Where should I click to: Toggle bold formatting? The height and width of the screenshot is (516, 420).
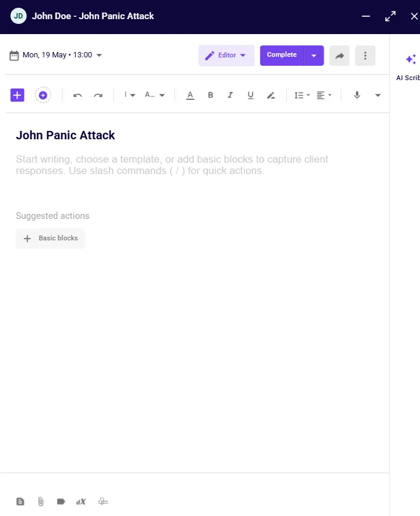[210, 95]
